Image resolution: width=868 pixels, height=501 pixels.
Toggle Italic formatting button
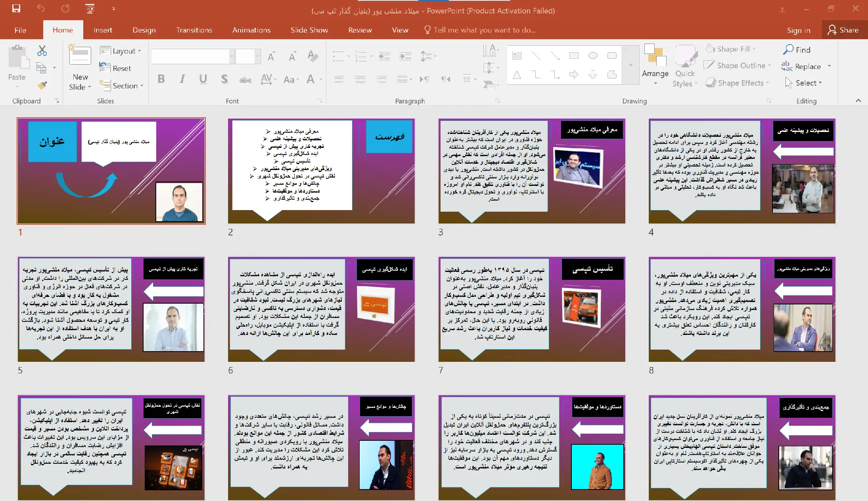click(182, 79)
